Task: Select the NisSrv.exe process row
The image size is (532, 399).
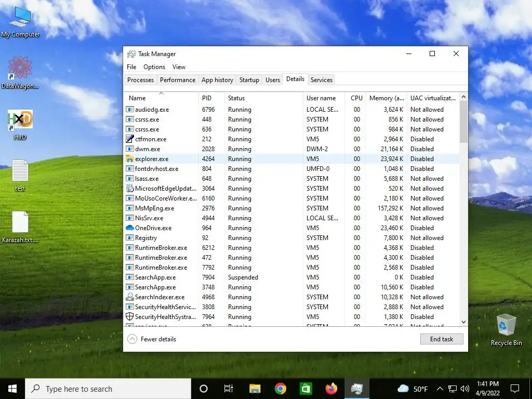Action: coord(291,218)
